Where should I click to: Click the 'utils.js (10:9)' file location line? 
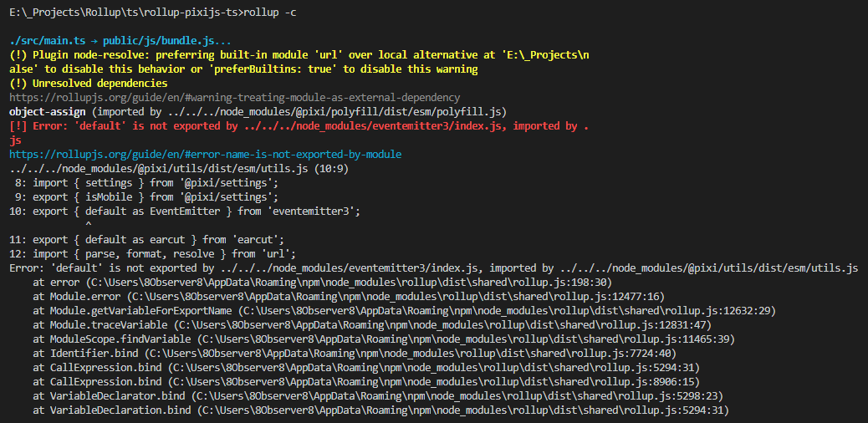coord(179,169)
